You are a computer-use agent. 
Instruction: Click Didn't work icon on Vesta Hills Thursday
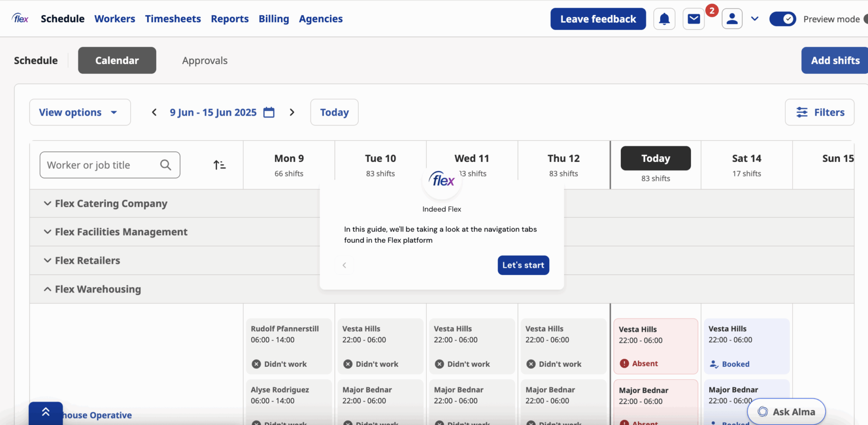point(531,364)
